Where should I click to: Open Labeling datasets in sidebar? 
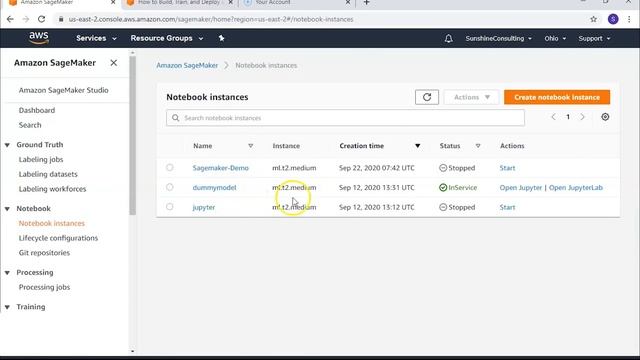(x=48, y=174)
